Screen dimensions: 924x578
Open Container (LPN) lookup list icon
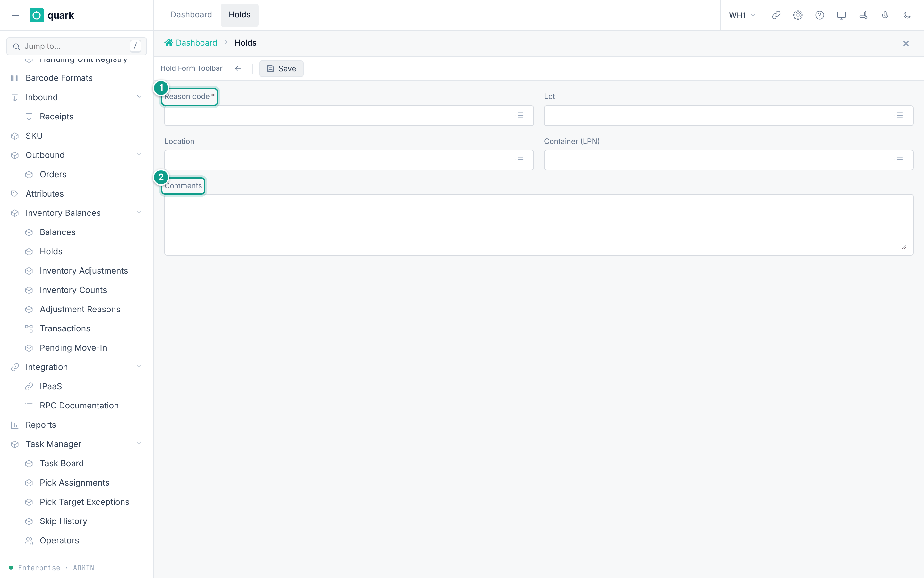[x=898, y=160]
